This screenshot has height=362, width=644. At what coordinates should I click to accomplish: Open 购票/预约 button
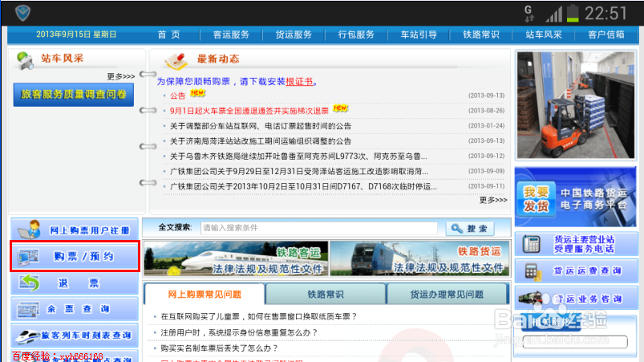click(75, 256)
